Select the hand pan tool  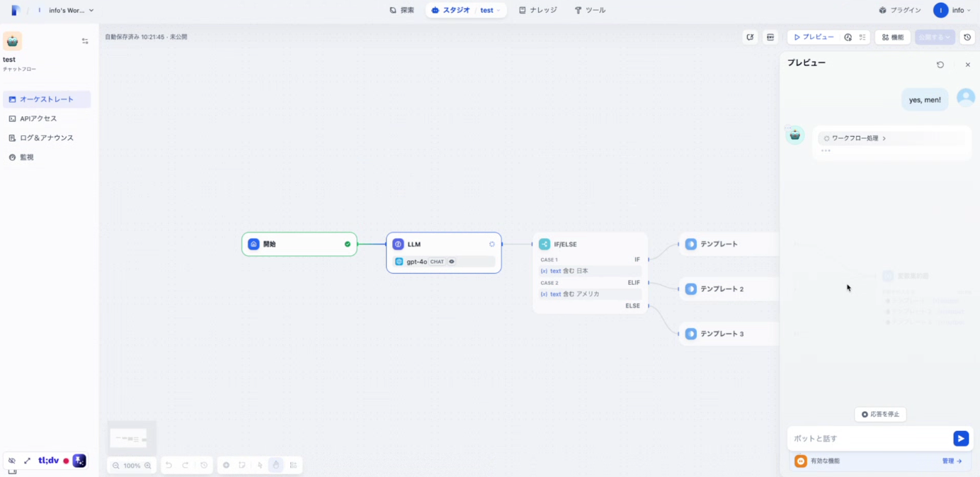point(276,465)
